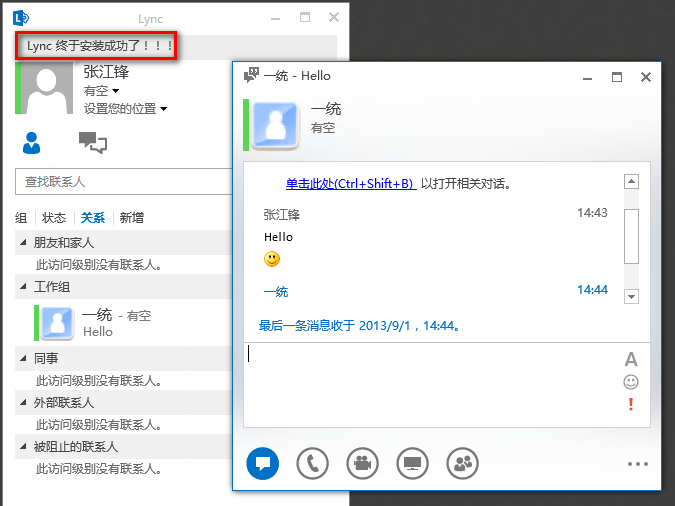675x506 pixels.
Task: Switch to the 组 tab
Action: coord(21,218)
